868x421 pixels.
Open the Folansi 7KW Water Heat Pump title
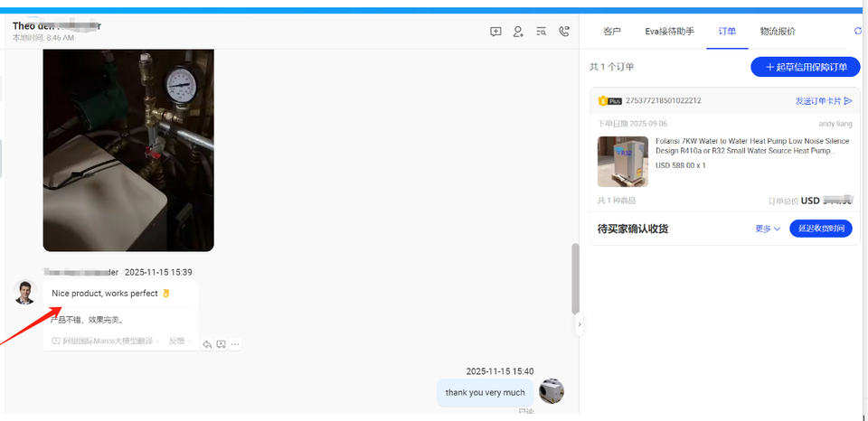pyautogui.click(x=753, y=146)
